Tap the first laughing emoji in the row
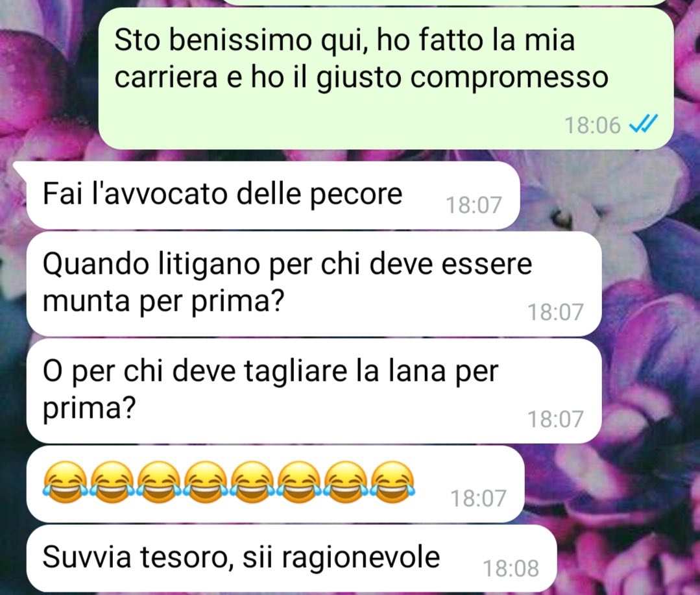The height and width of the screenshot is (595, 700). point(66,483)
